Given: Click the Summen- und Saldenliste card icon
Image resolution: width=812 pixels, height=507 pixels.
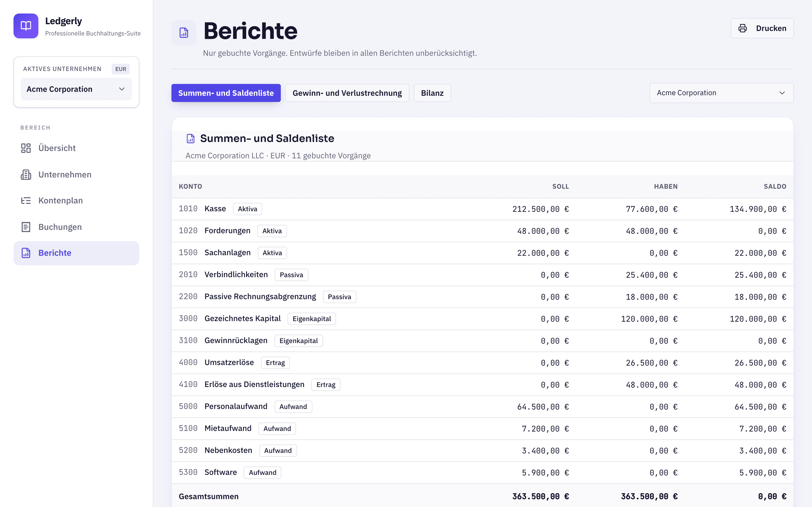Looking at the screenshot, I should point(191,139).
